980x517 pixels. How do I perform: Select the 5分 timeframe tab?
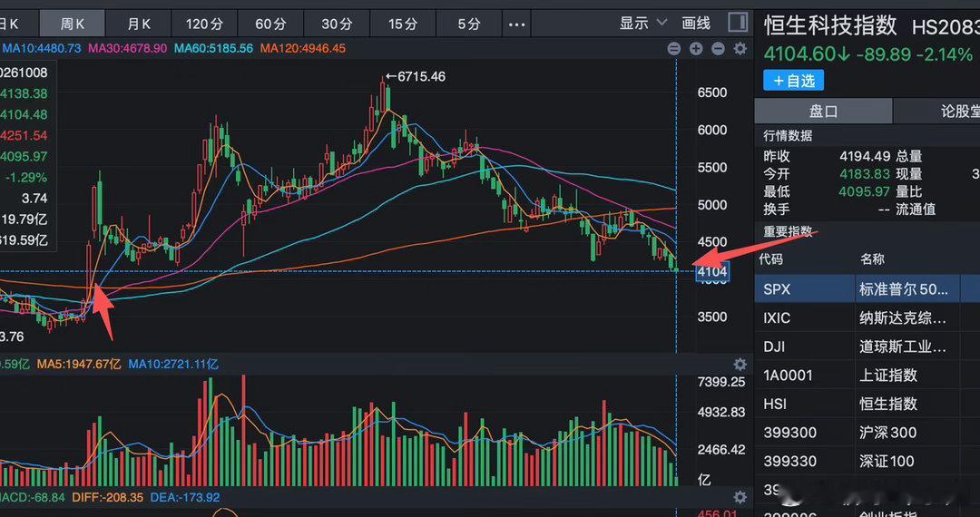coord(469,24)
